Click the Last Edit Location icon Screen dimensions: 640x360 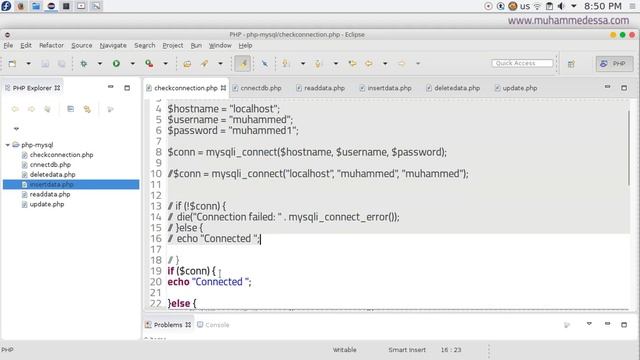[x=352, y=64]
